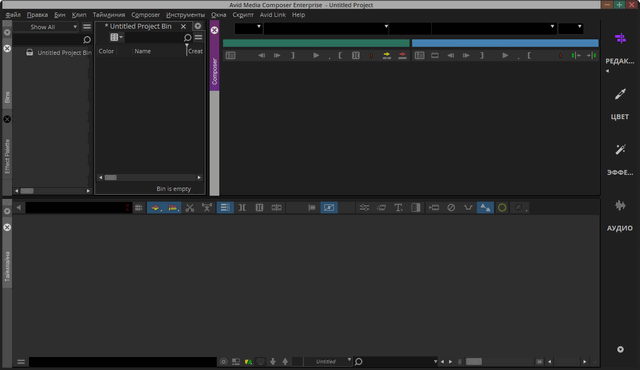Screen dimensions: 640x370
Task: Toggle the highlighted blue keyframe timeline button
Action: [x=485, y=208]
